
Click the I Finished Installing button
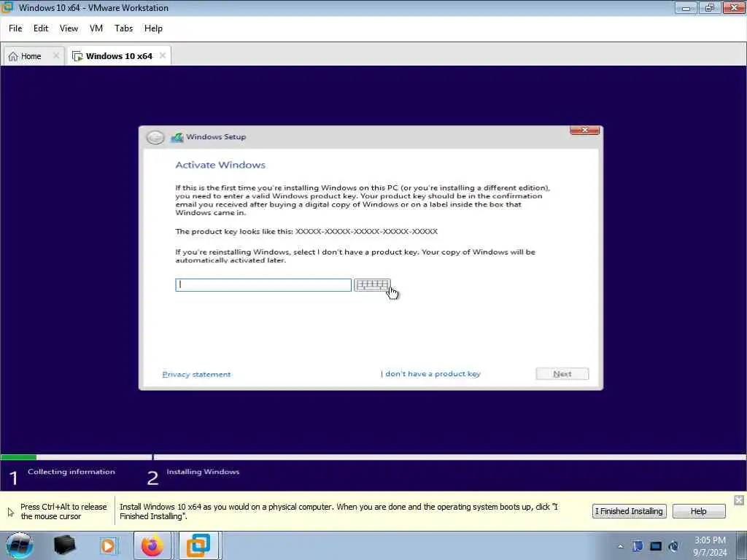pos(629,511)
